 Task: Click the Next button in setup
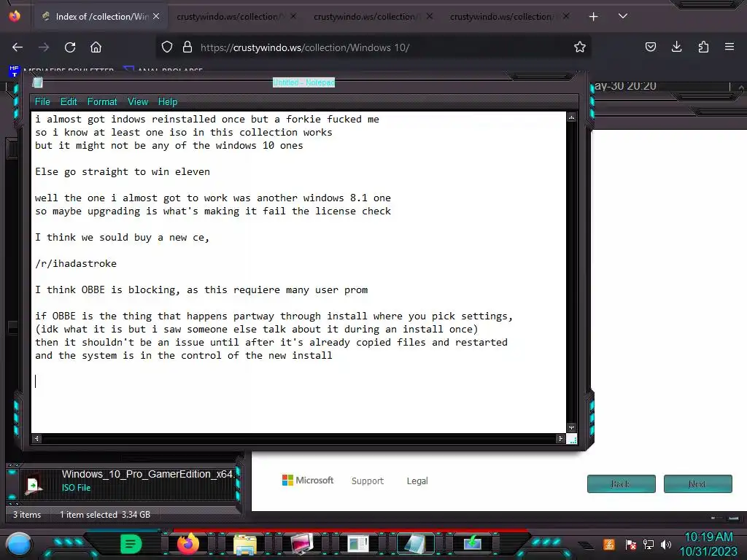[697, 484]
